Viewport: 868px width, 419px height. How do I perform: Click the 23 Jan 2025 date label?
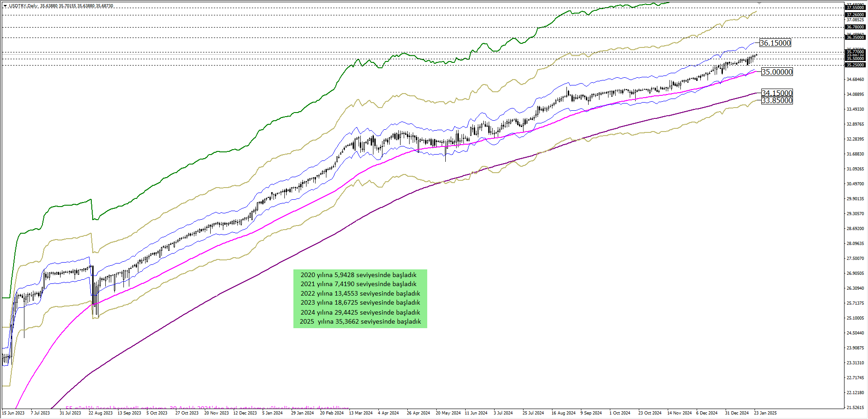pos(765,413)
